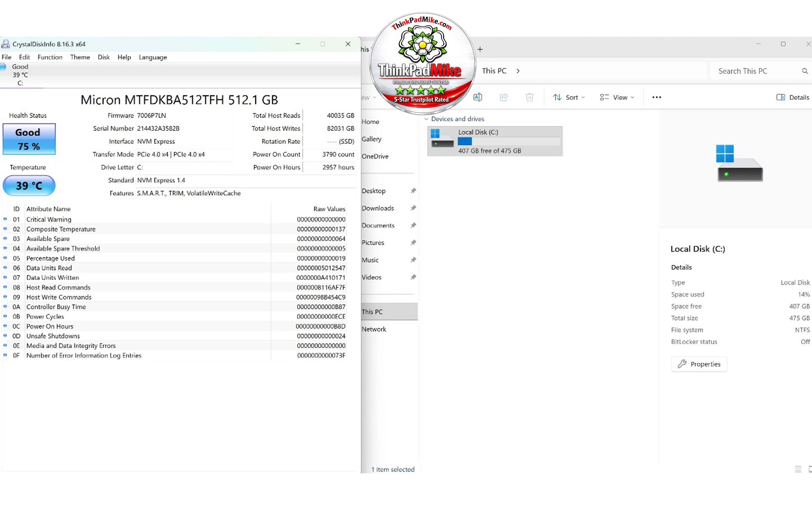Click the rename icon in Explorer toolbar

[478, 97]
